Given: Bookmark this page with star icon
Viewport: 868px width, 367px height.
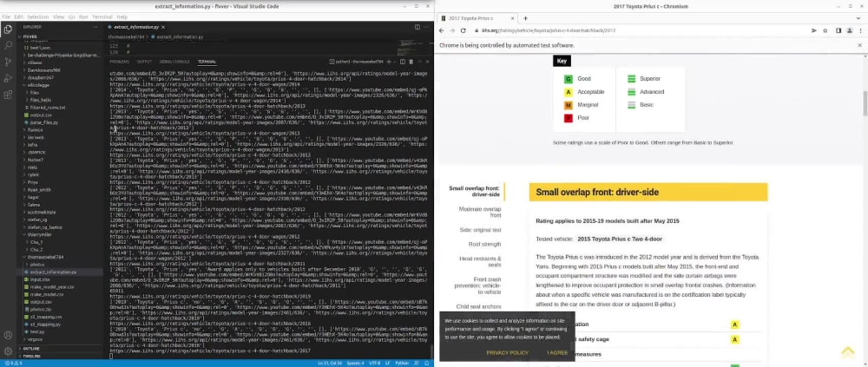Looking at the screenshot, I should pos(825,30).
